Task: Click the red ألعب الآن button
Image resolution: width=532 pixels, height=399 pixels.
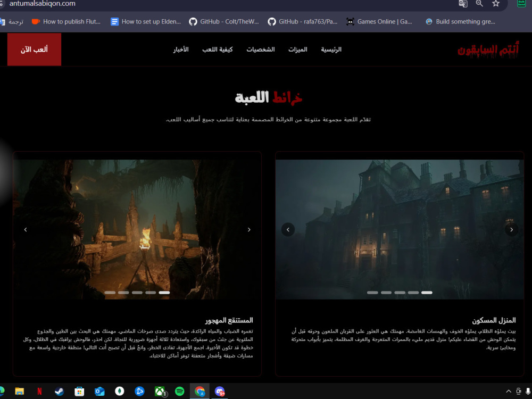Action: 34,49
